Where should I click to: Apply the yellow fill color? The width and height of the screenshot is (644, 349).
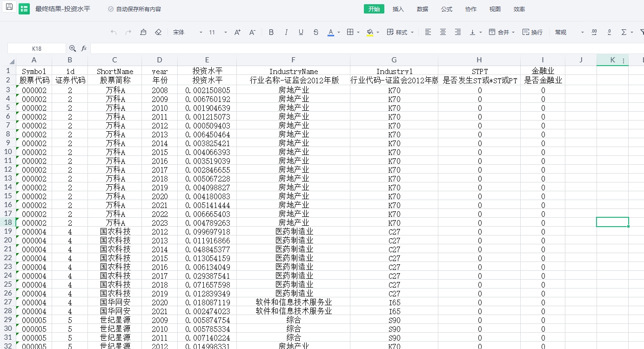(x=370, y=32)
